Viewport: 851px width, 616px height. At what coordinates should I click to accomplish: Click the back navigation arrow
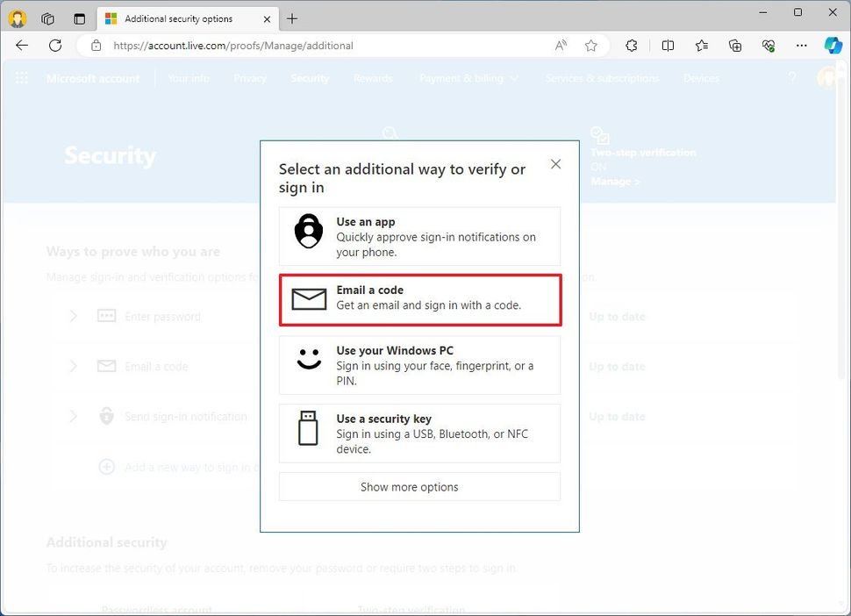[x=22, y=46]
